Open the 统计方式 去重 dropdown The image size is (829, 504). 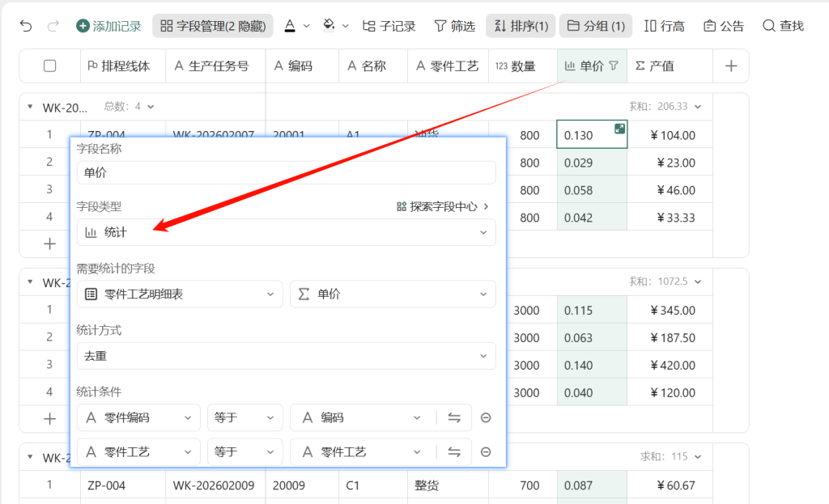(286, 356)
